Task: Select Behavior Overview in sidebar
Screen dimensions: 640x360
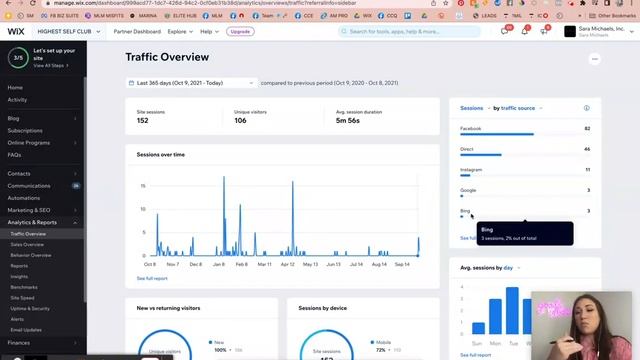Action: (31, 255)
